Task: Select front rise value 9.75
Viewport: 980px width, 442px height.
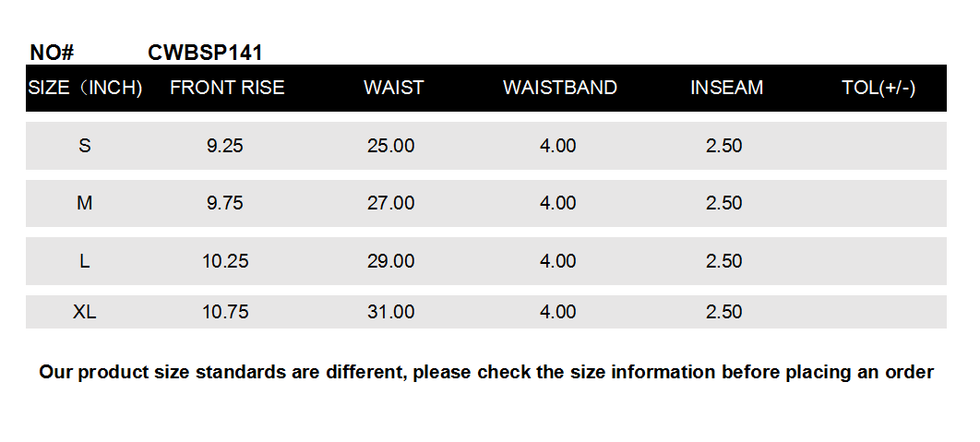Action: pyautogui.click(x=225, y=203)
